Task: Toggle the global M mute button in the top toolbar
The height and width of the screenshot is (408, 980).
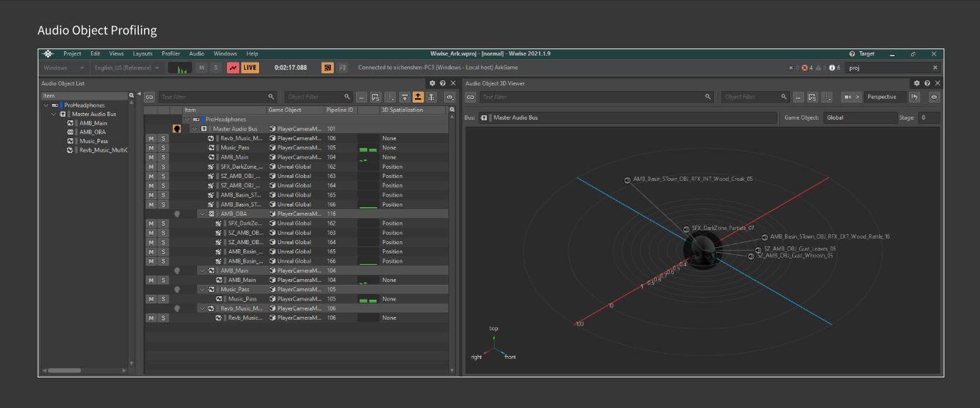Action: pyautogui.click(x=202, y=68)
